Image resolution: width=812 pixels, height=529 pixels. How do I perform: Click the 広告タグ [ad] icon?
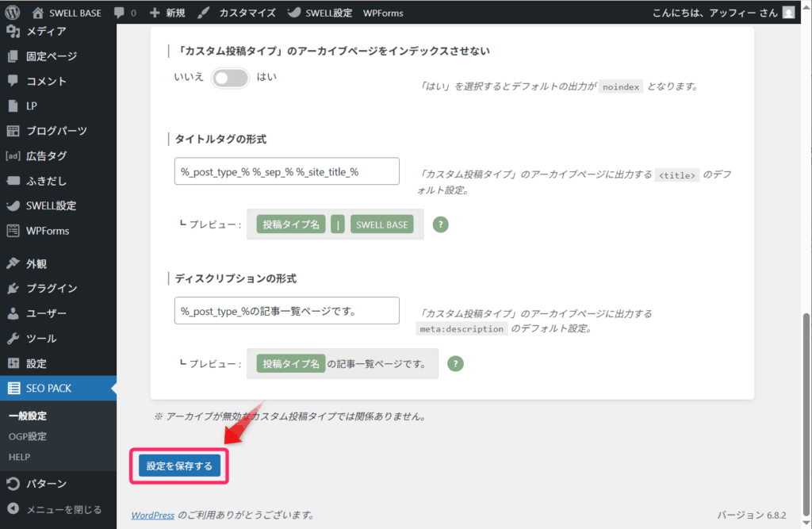pos(13,156)
